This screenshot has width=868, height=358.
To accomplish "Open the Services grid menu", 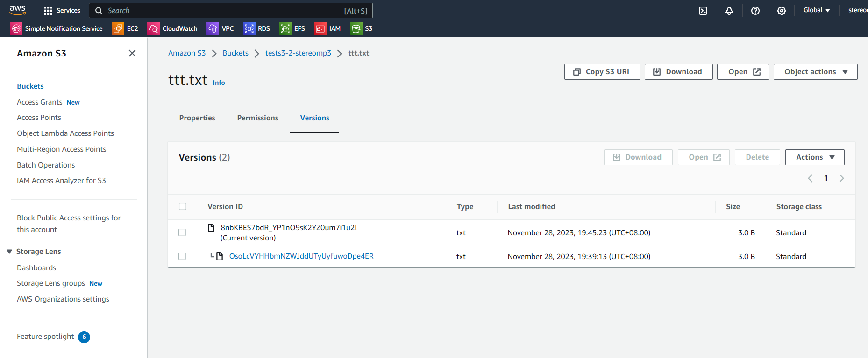I will pyautogui.click(x=62, y=10).
